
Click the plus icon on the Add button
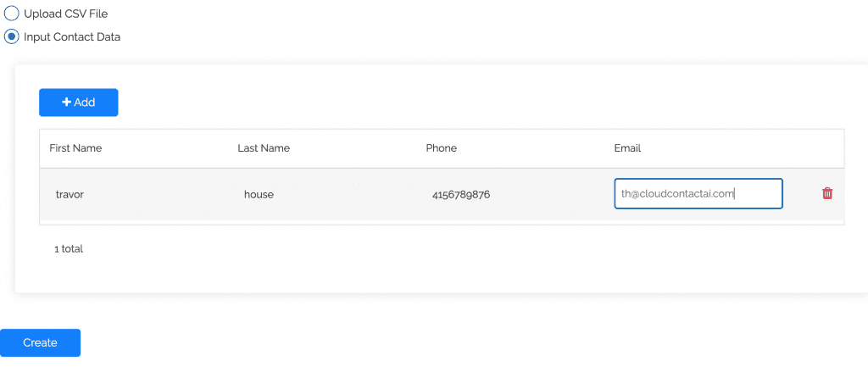click(x=67, y=103)
